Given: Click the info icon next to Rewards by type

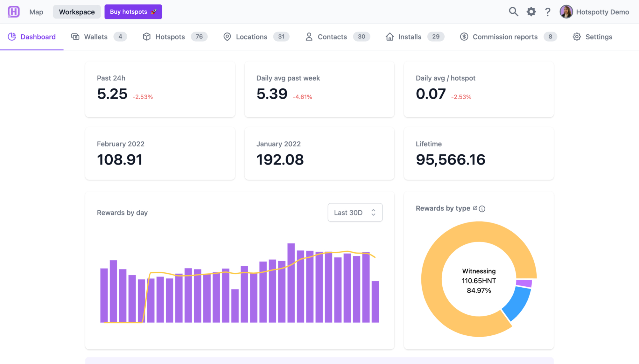Looking at the screenshot, I should point(482,209).
